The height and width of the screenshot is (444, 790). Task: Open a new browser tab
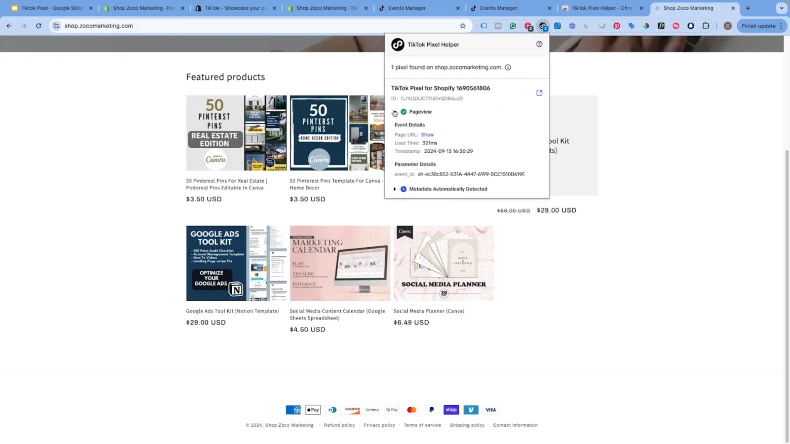(748, 8)
